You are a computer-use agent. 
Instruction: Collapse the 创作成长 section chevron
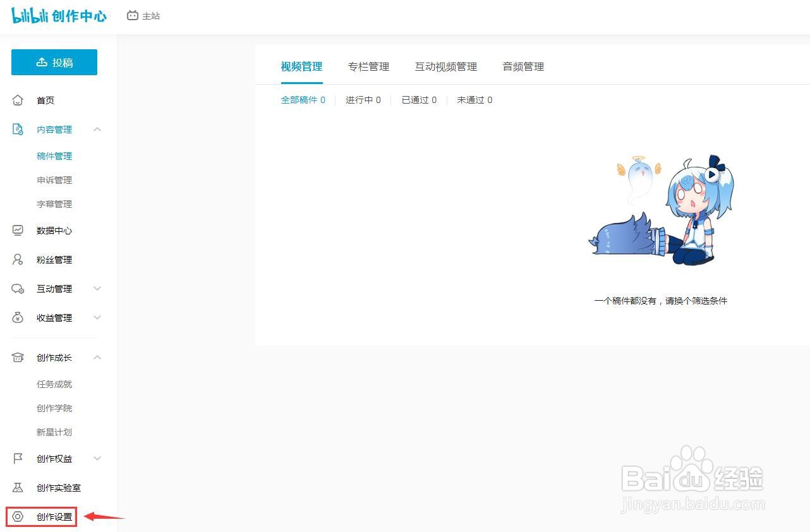click(x=97, y=358)
